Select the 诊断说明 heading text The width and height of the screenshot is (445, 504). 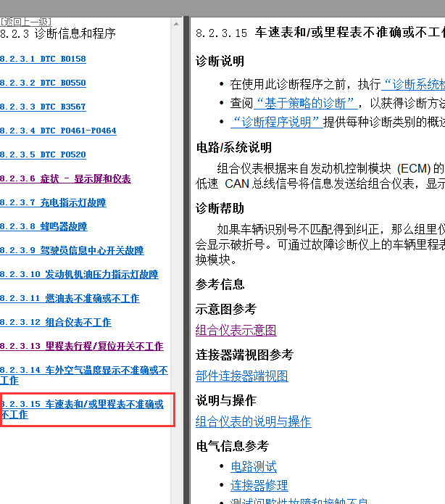220,61
